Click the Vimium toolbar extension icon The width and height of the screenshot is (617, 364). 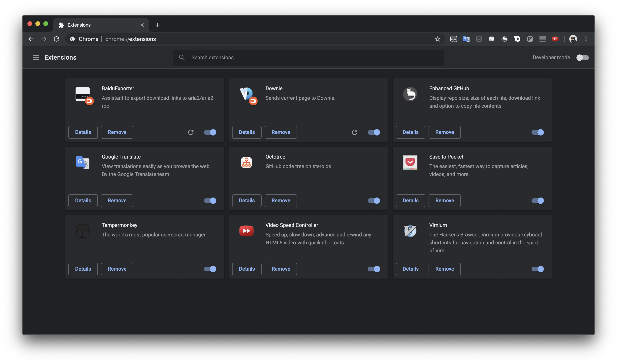pyautogui.click(x=530, y=39)
